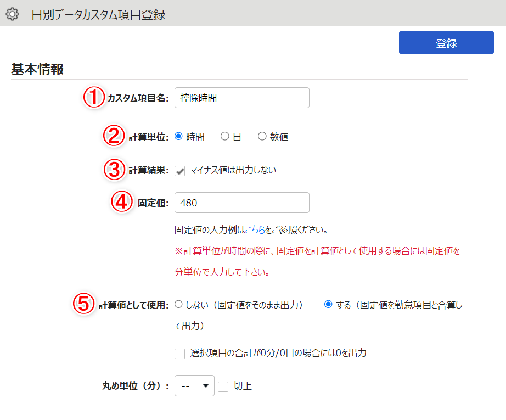Screen dimensions: 506x420
Task: Open the こちら link for input examples
Action: (255, 230)
